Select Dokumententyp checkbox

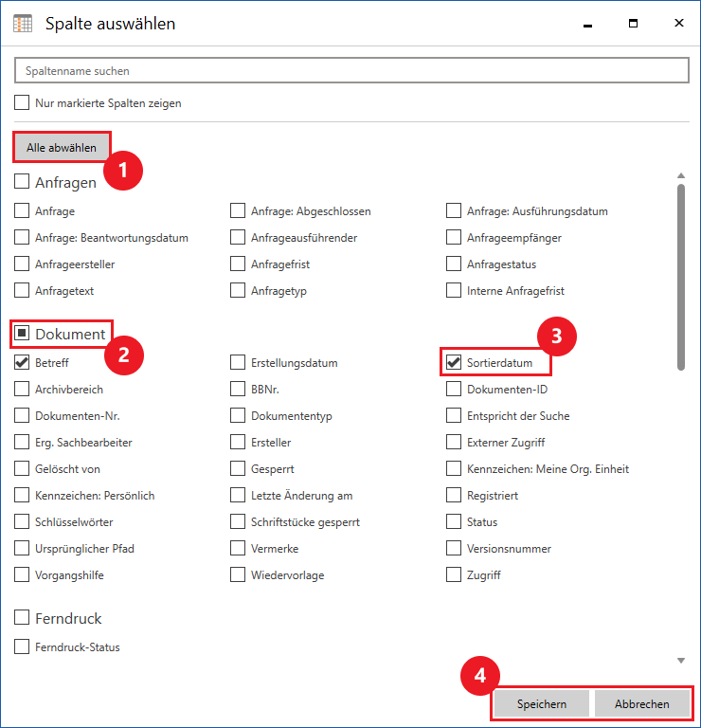[x=238, y=415]
